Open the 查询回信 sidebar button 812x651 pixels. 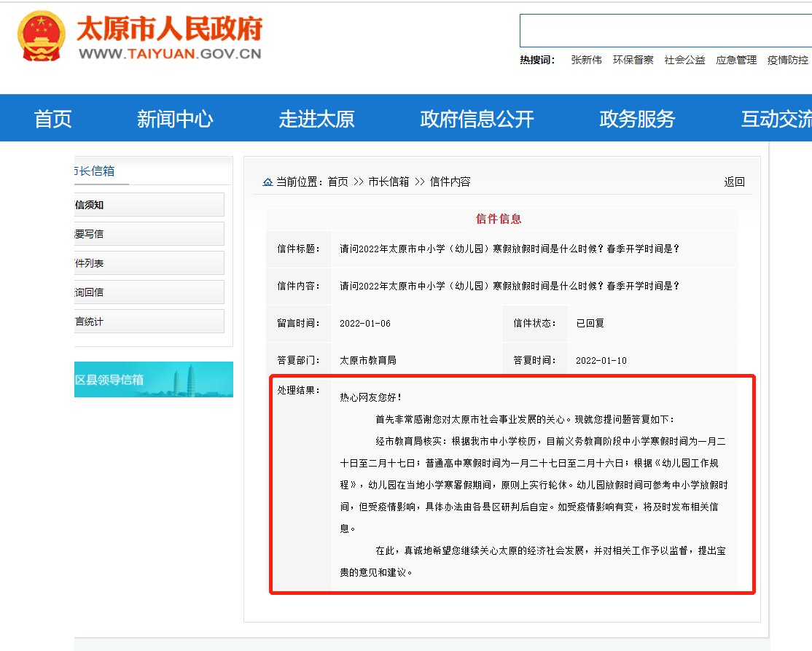[x=149, y=292]
